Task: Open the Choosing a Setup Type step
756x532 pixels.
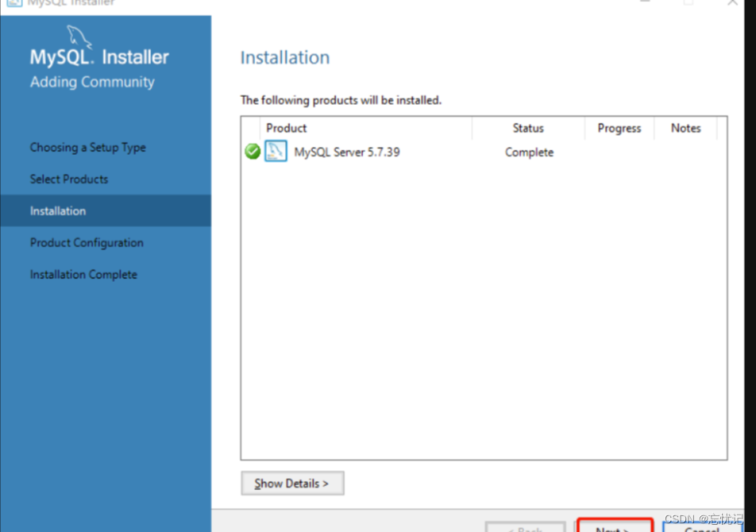Action: [87, 148]
